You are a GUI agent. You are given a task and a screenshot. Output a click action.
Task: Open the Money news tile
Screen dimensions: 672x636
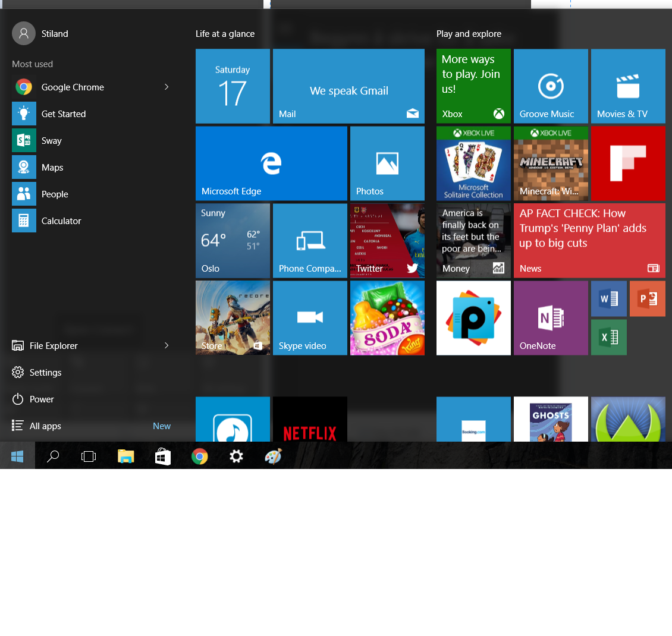pos(473,241)
